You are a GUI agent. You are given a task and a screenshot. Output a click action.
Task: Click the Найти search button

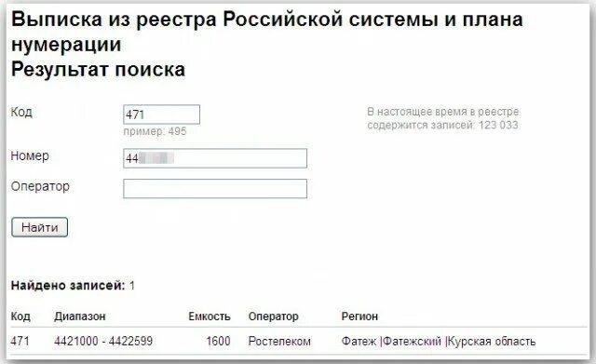(x=39, y=227)
